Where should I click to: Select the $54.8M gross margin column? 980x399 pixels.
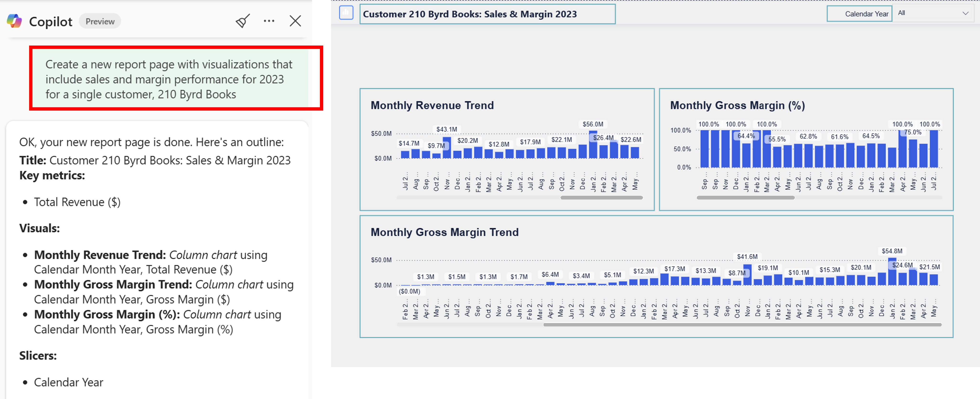click(892, 272)
